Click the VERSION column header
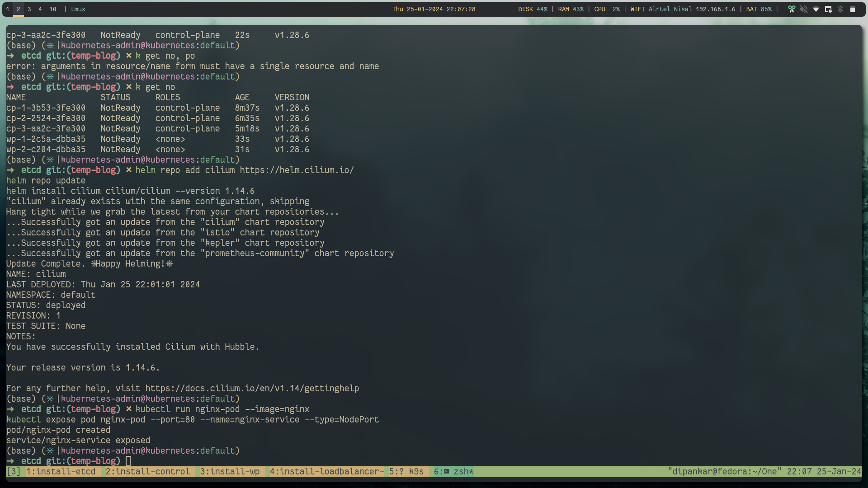 pyautogui.click(x=292, y=98)
